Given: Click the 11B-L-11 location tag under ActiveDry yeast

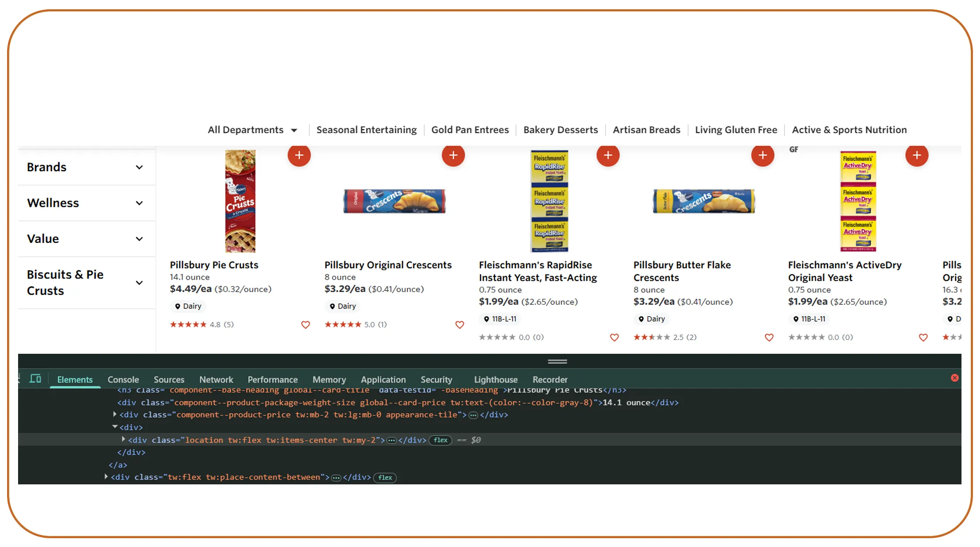Looking at the screenshot, I should pyautogui.click(x=809, y=319).
